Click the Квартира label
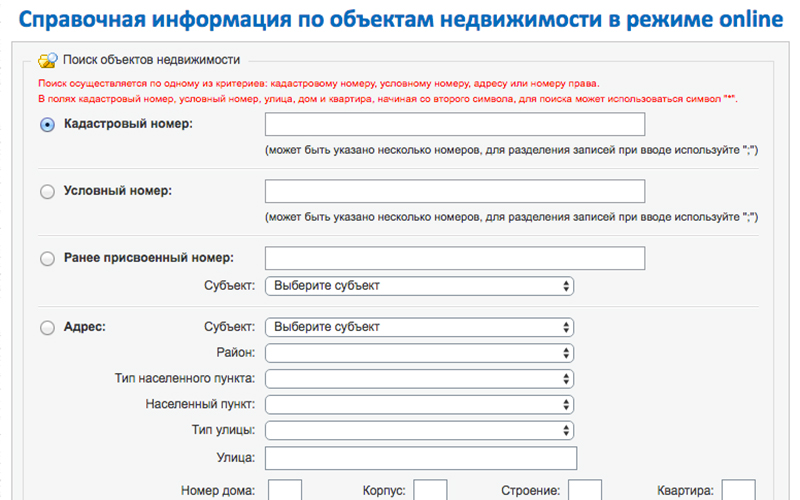The height and width of the screenshot is (500, 800). pyautogui.click(x=685, y=491)
